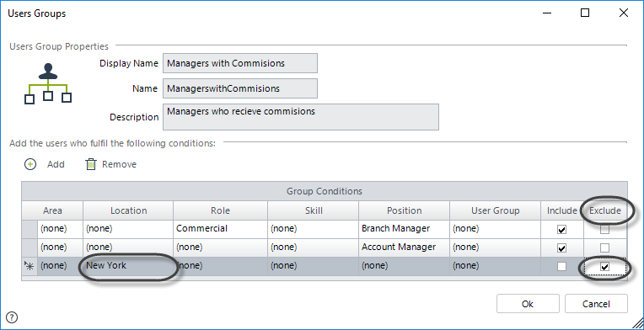Click the Cancel button
The height and width of the screenshot is (330, 644).
coord(596,304)
